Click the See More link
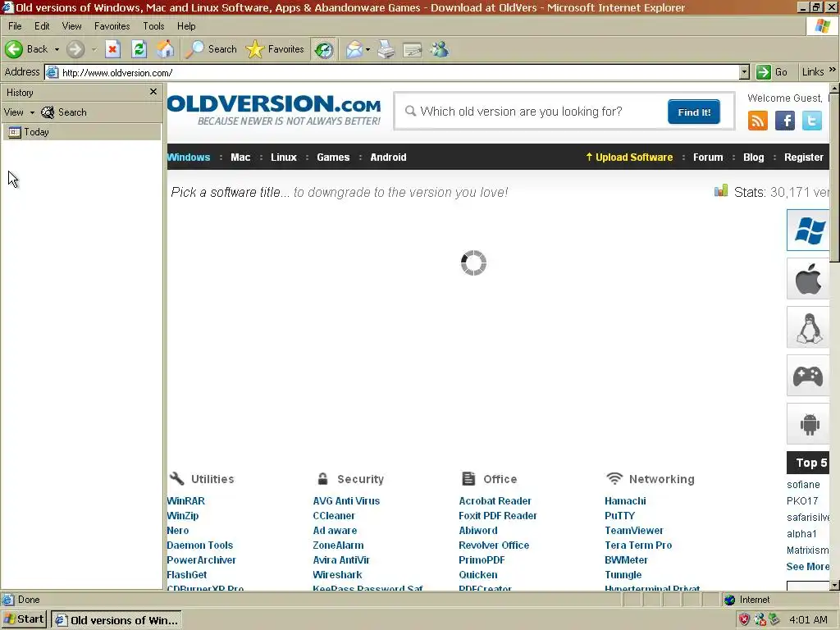 pos(808,566)
